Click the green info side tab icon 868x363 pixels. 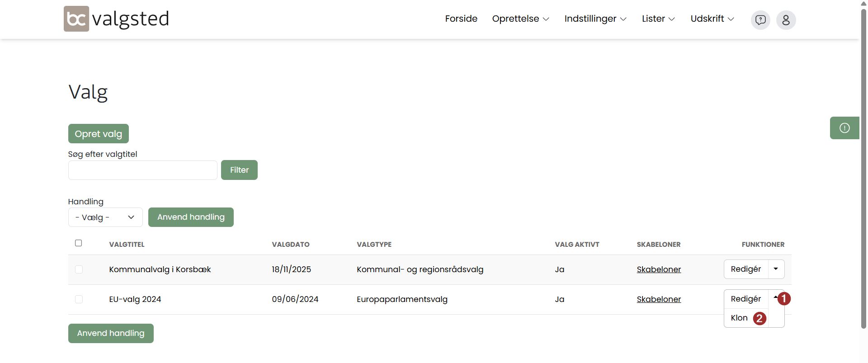pyautogui.click(x=844, y=128)
